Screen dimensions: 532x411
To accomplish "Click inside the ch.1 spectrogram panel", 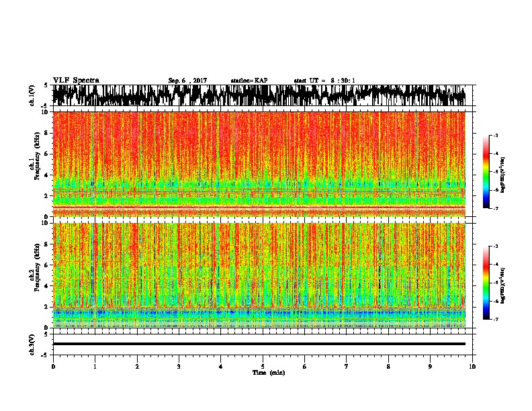I will pyautogui.click(x=259, y=164).
